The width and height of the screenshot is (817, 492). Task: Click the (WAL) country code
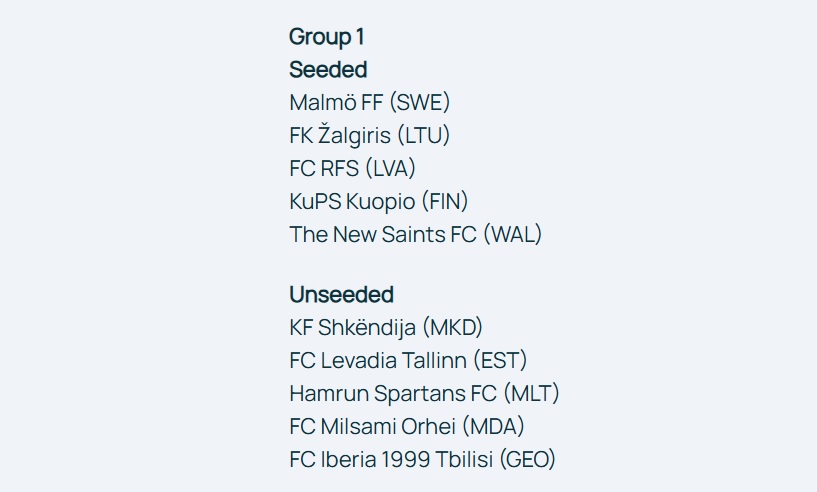pos(513,235)
